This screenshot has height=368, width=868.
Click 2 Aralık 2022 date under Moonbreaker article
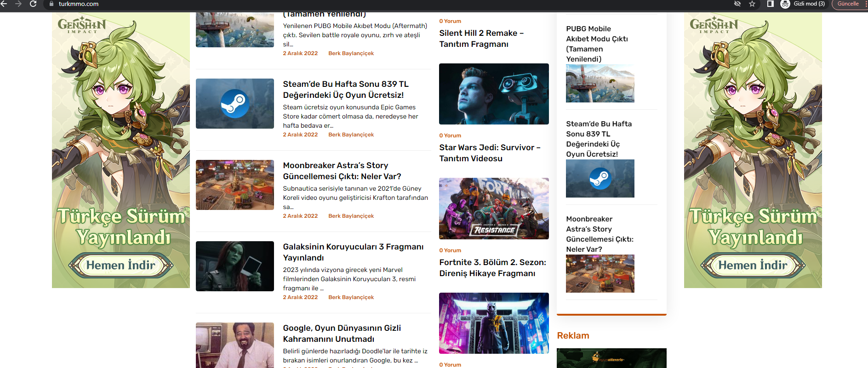(x=300, y=216)
